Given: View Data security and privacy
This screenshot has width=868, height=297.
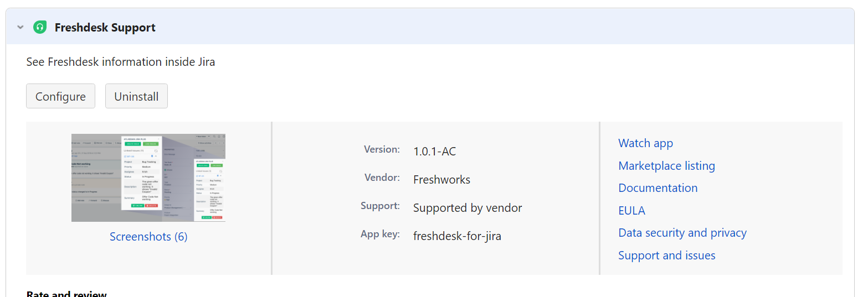Looking at the screenshot, I should [x=682, y=233].
